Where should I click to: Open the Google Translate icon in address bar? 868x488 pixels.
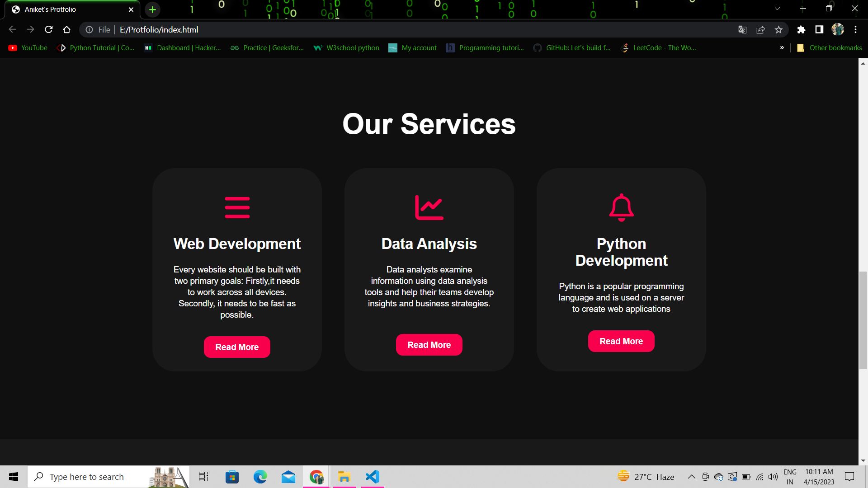742,29
